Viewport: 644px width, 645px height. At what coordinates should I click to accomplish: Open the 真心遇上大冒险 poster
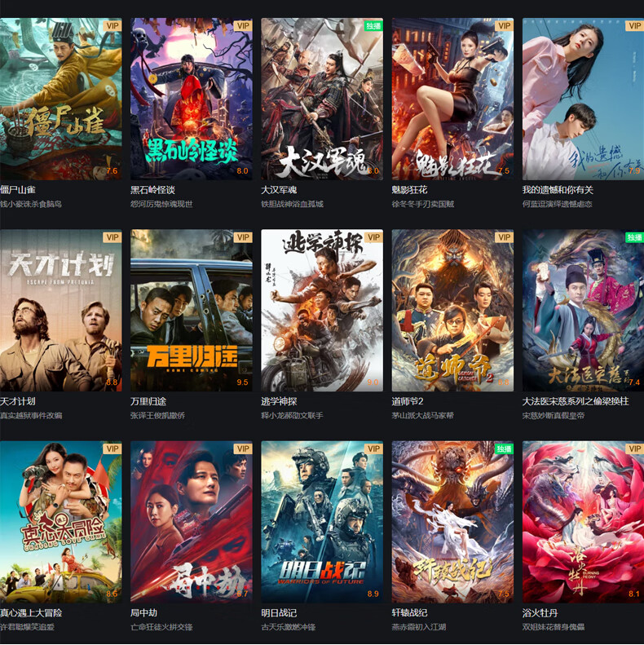click(61, 522)
